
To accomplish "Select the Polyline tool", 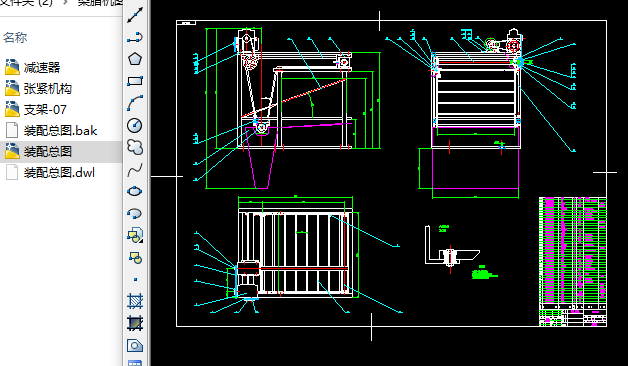I will tap(135, 38).
